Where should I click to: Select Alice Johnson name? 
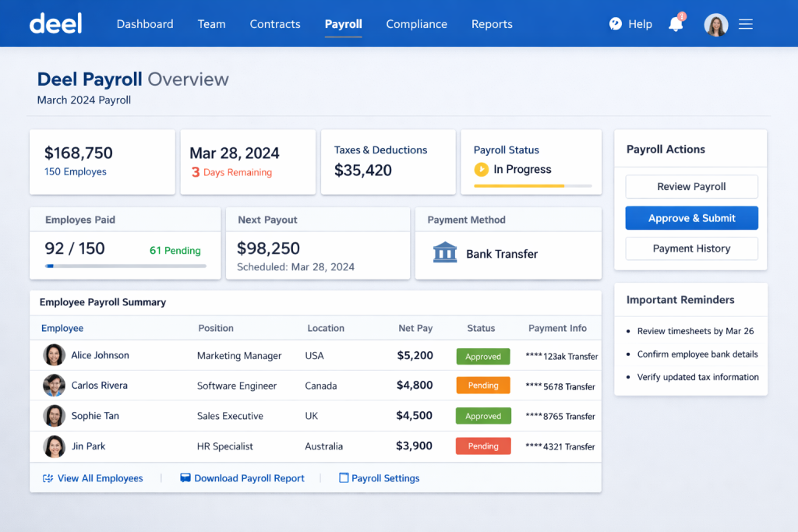pos(101,355)
